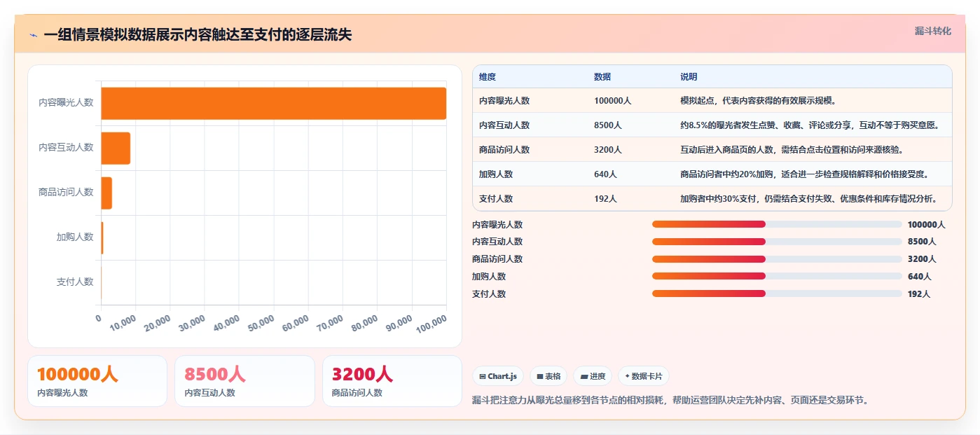Click the 192人 value beside the progress bar

click(919, 294)
